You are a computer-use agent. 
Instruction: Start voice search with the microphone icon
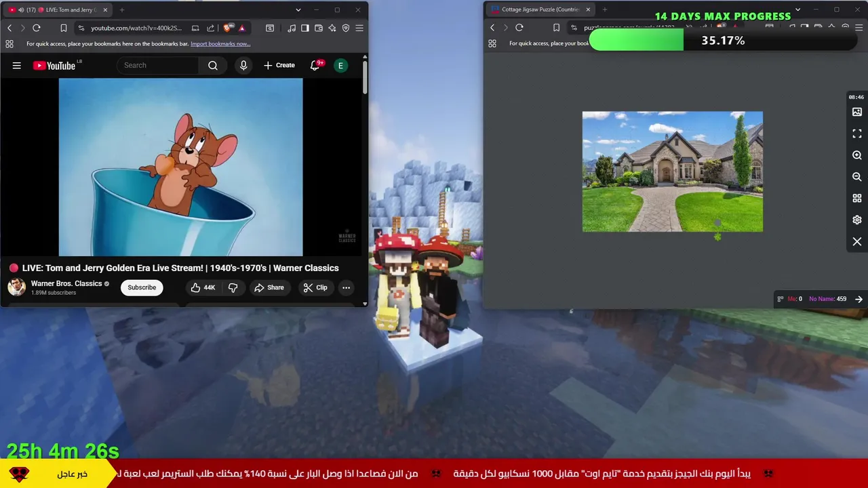pyautogui.click(x=243, y=66)
